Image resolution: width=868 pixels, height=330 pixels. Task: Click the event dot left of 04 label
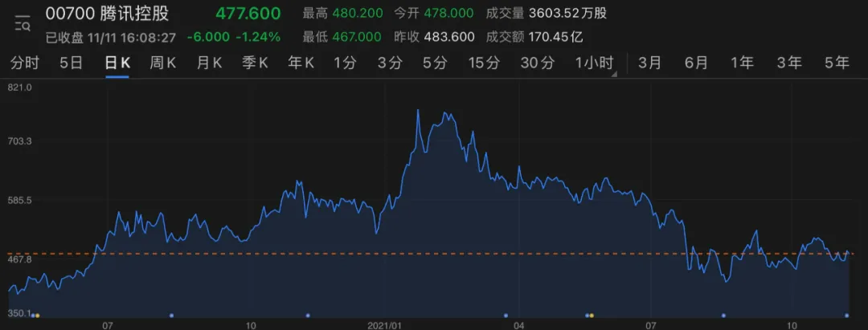[506, 316]
